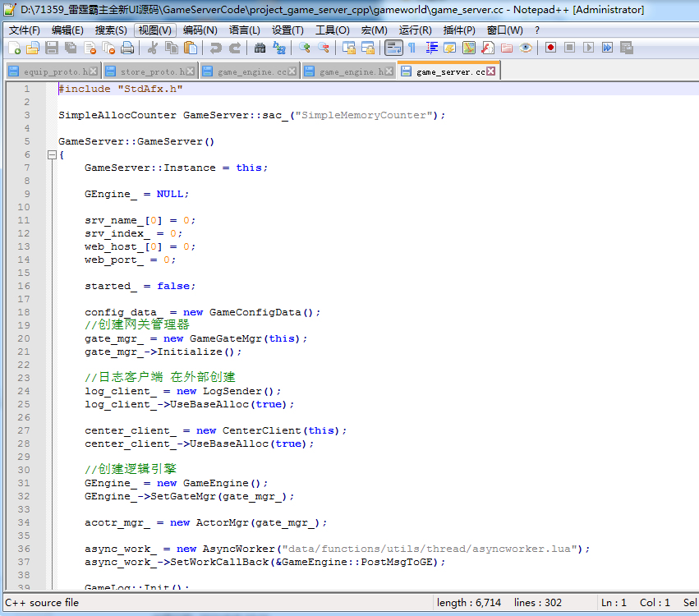Switch to the game_engine.cc tab
Image resolution: width=699 pixels, height=616 pixels.
coord(252,71)
